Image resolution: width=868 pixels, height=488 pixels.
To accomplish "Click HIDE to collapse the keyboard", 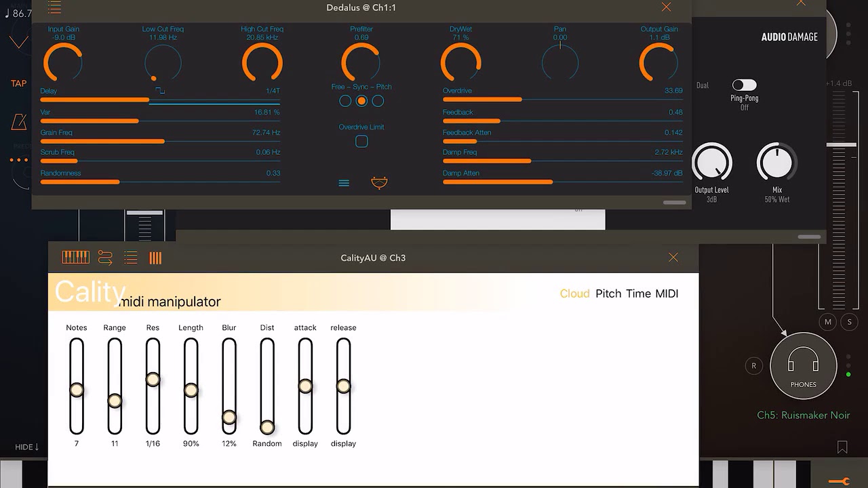I will point(27,447).
